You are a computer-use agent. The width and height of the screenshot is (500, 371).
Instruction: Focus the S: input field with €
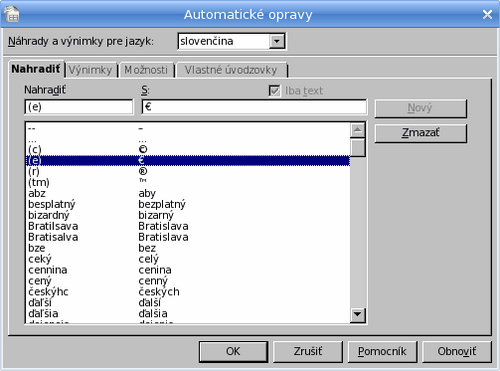(x=254, y=107)
